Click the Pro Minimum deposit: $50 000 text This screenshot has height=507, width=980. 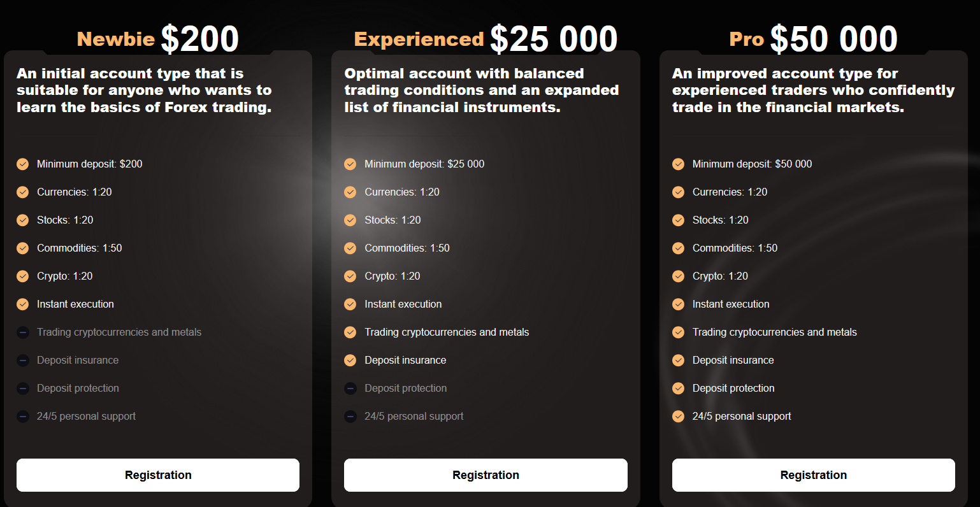[753, 164]
